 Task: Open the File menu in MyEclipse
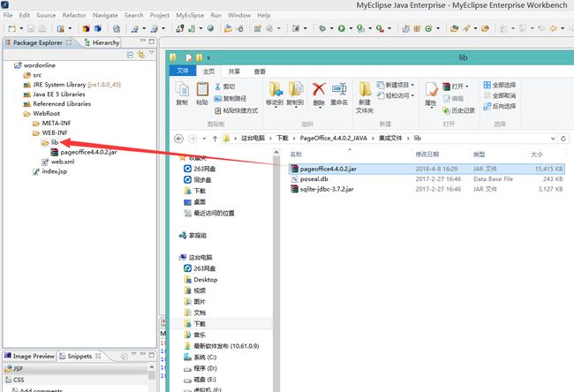click(8, 15)
